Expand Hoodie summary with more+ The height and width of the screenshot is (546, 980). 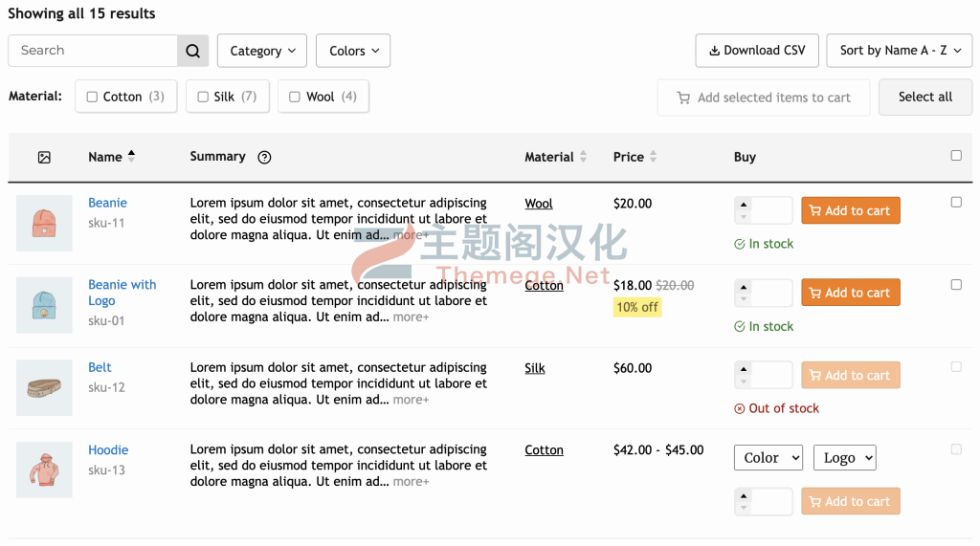[411, 482]
